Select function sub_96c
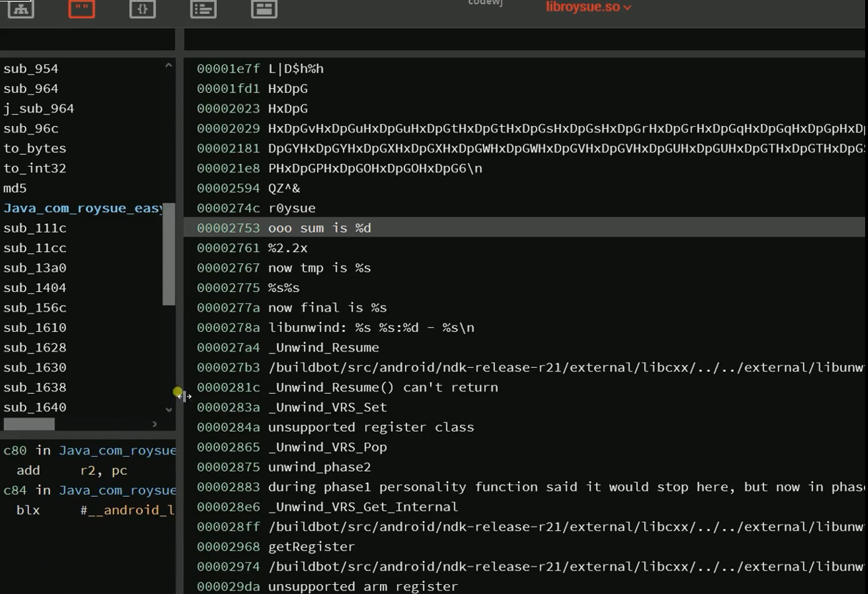 [31, 129]
